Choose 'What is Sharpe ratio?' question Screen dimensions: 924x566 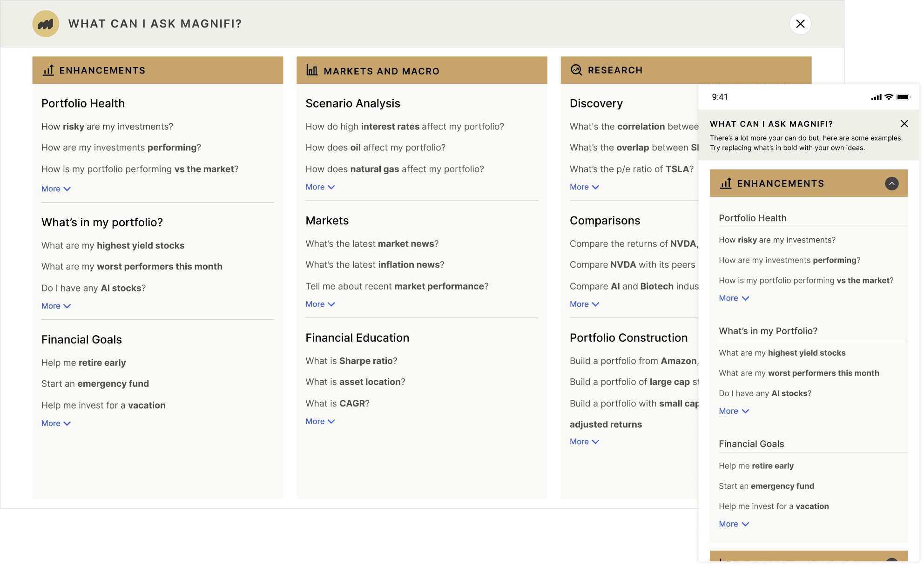pos(351,361)
